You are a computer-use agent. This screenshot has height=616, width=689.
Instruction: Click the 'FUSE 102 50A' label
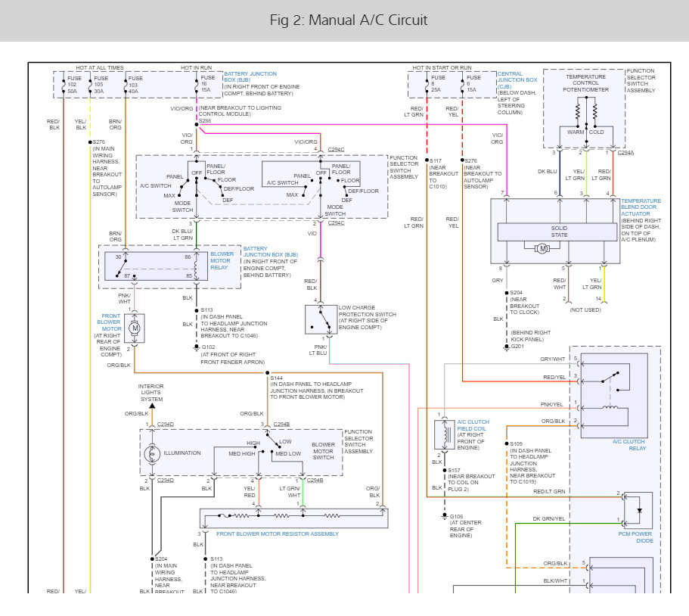(74, 85)
